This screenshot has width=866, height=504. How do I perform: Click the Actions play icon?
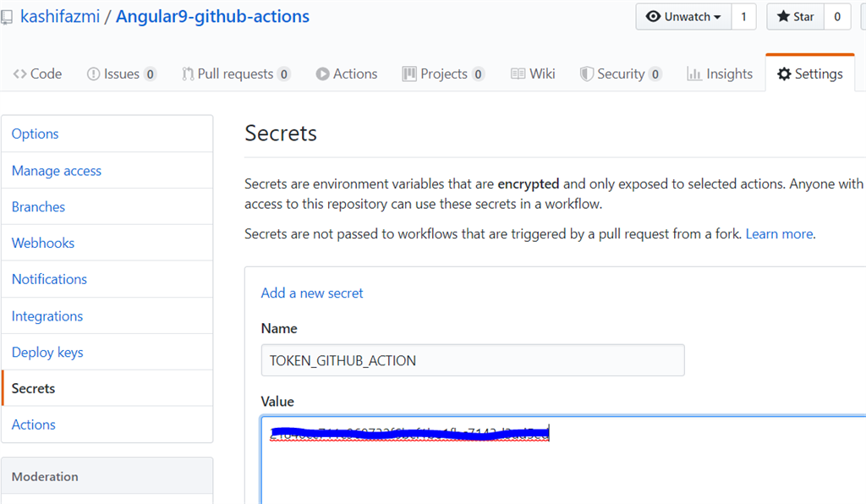pos(322,74)
